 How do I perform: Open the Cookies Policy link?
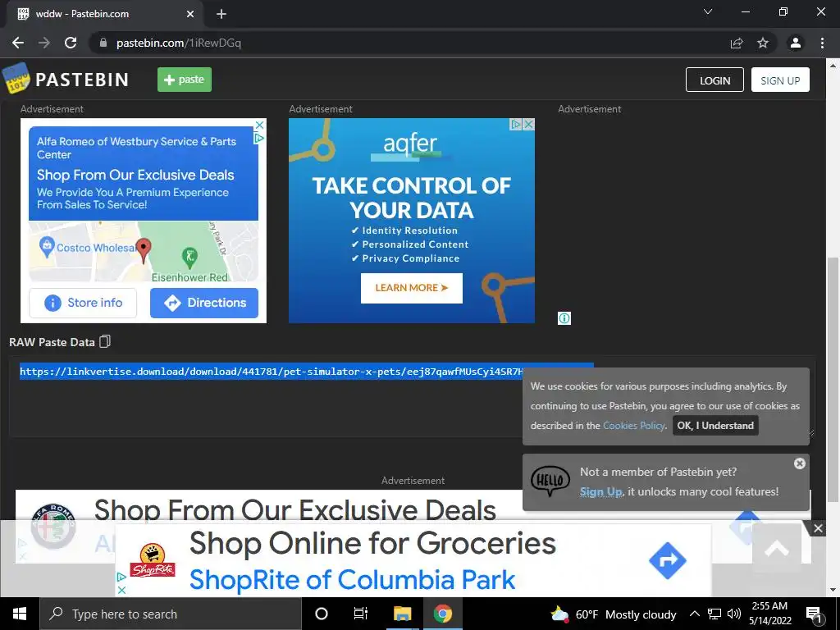click(634, 426)
